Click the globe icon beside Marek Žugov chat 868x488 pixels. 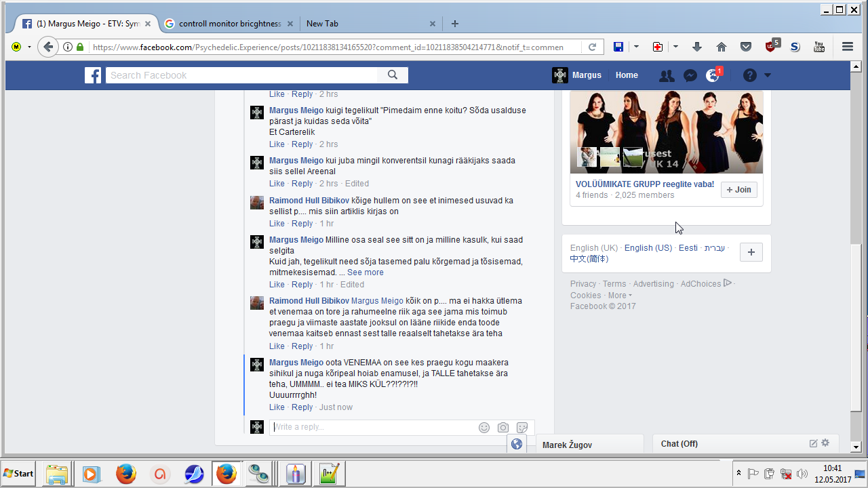(x=517, y=444)
